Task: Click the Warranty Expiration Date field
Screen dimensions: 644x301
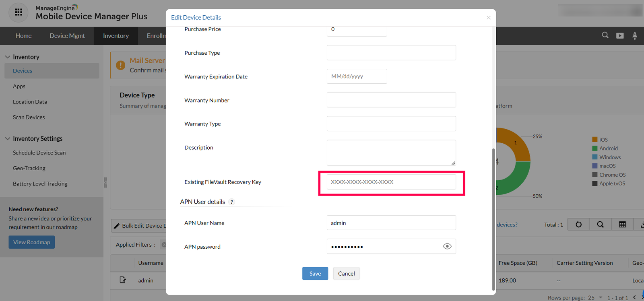Action: pos(357,76)
